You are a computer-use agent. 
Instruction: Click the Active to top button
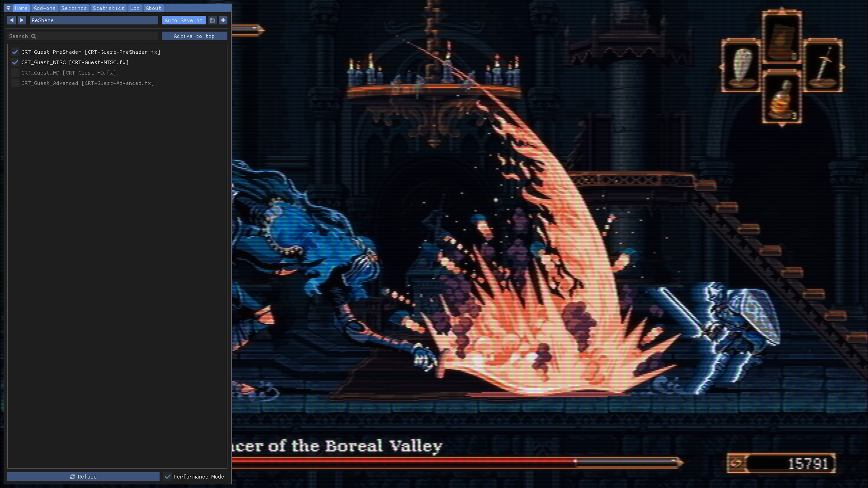[x=194, y=36]
